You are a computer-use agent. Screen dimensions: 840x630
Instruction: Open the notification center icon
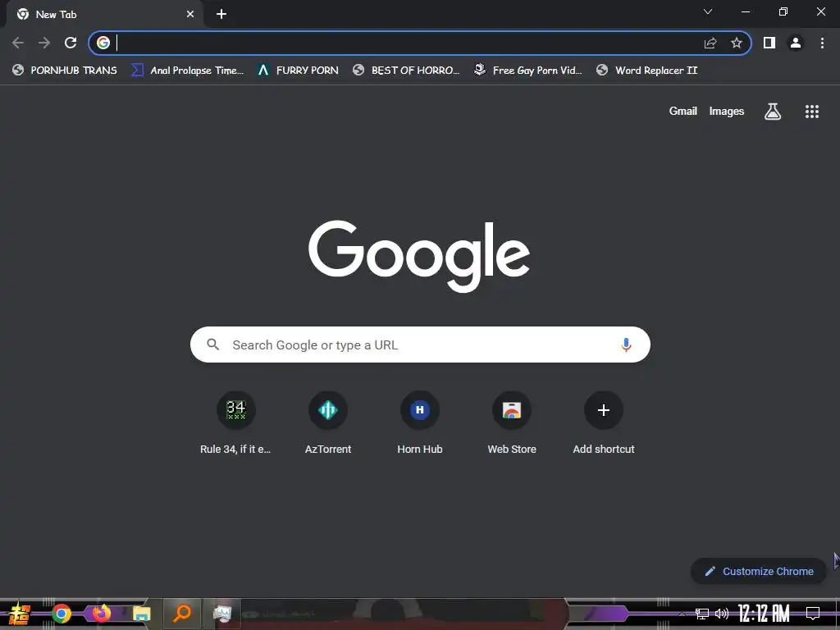[813, 614]
